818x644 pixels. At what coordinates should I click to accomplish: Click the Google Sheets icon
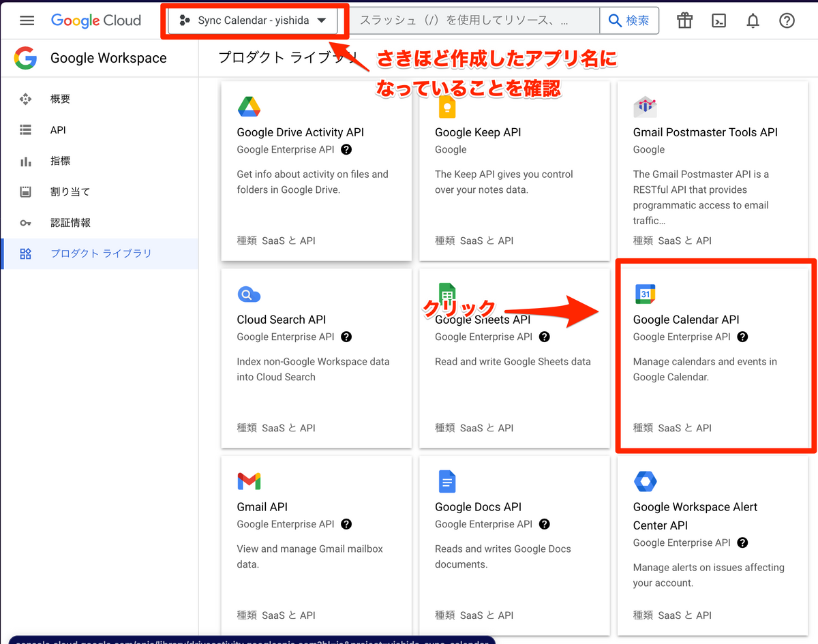(x=446, y=294)
